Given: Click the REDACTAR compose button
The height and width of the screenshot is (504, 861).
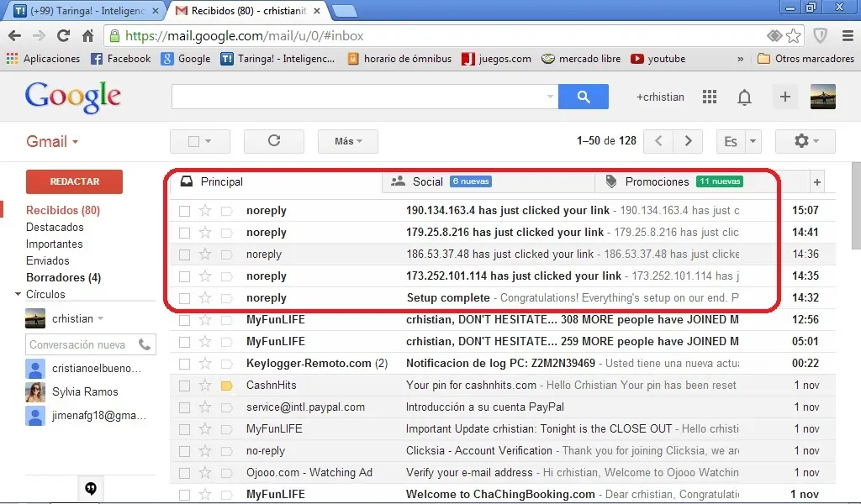Looking at the screenshot, I should [x=74, y=181].
